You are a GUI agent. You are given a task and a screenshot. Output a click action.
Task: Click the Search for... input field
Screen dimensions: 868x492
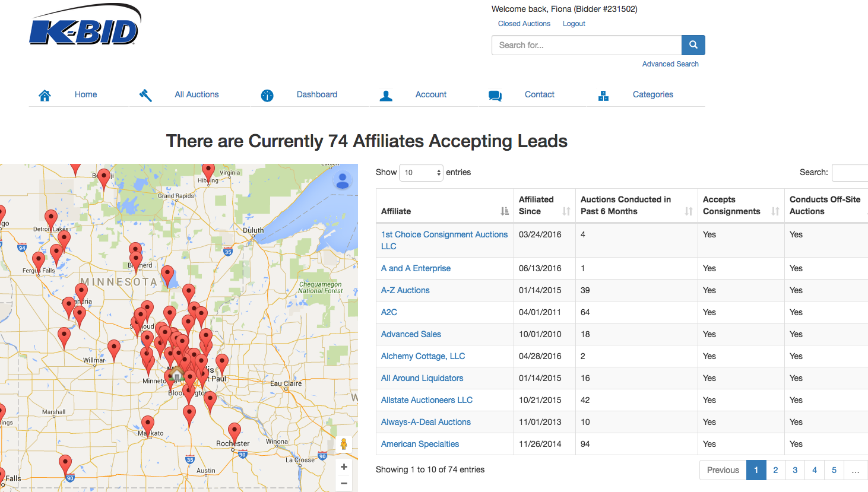[x=586, y=45]
